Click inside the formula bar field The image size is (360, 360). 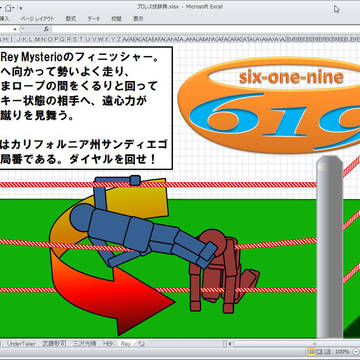tap(205, 29)
